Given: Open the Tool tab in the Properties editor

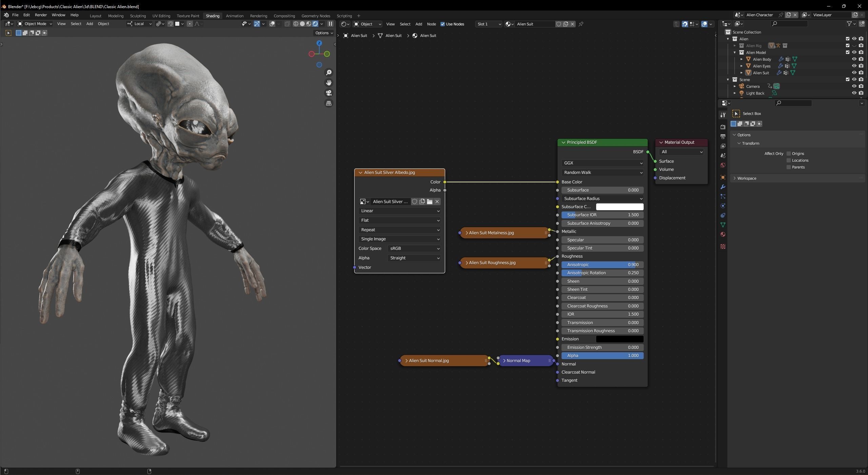Looking at the screenshot, I should point(723,115).
